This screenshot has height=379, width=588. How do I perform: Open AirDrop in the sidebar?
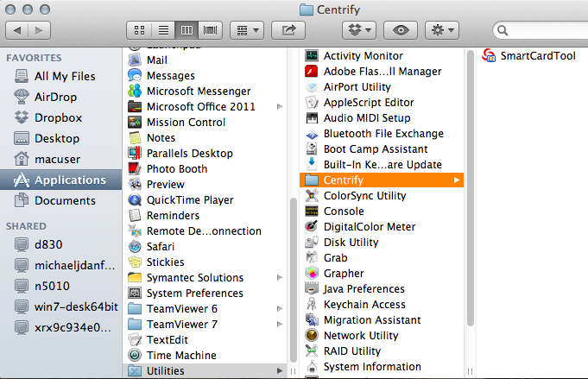(55, 97)
